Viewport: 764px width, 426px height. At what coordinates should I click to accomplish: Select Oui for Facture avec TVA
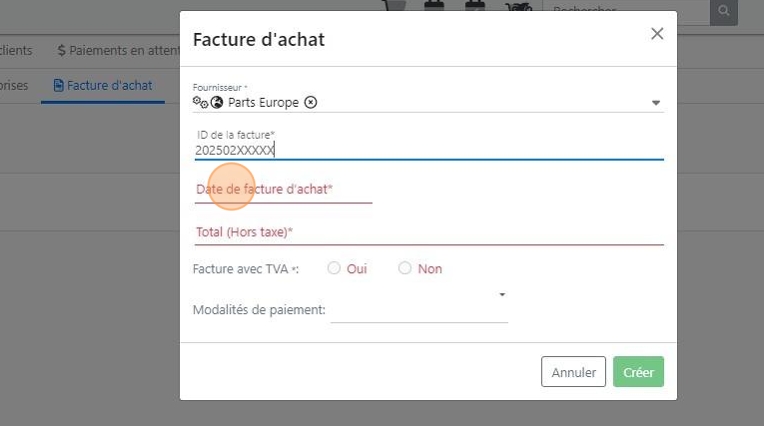point(334,268)
